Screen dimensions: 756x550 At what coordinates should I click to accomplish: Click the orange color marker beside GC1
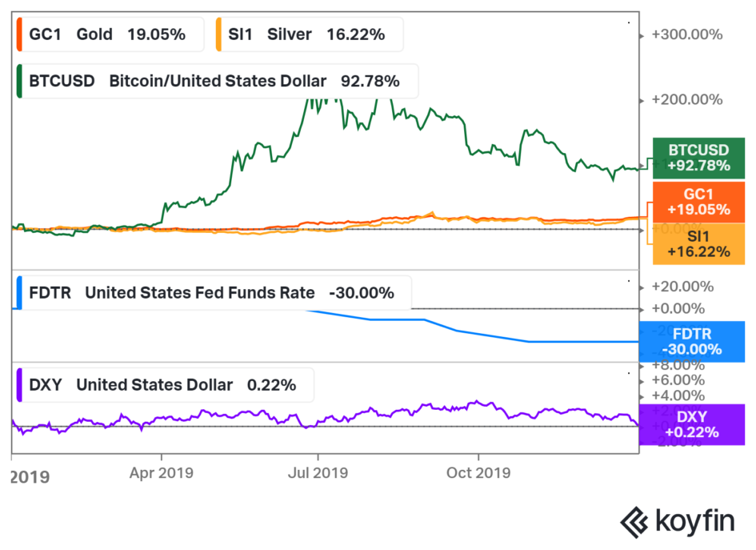pyautogui.click(x=18, y=34)
